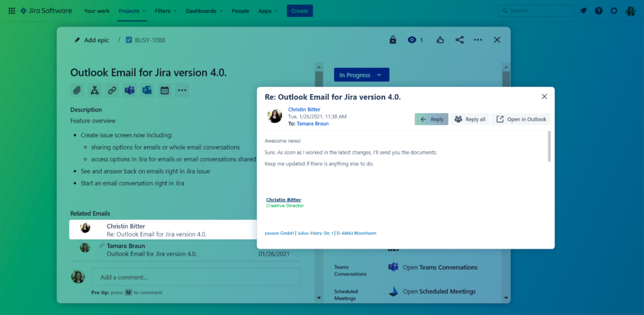This screenshot has width=644, height=315.
Task: Select Christin Bitter related email row
Action: click(163, 230)
